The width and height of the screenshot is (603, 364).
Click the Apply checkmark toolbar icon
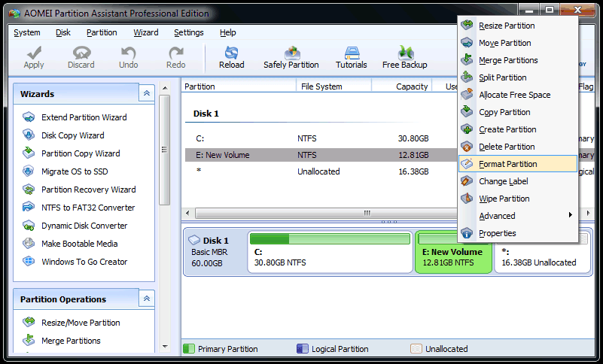34,53
